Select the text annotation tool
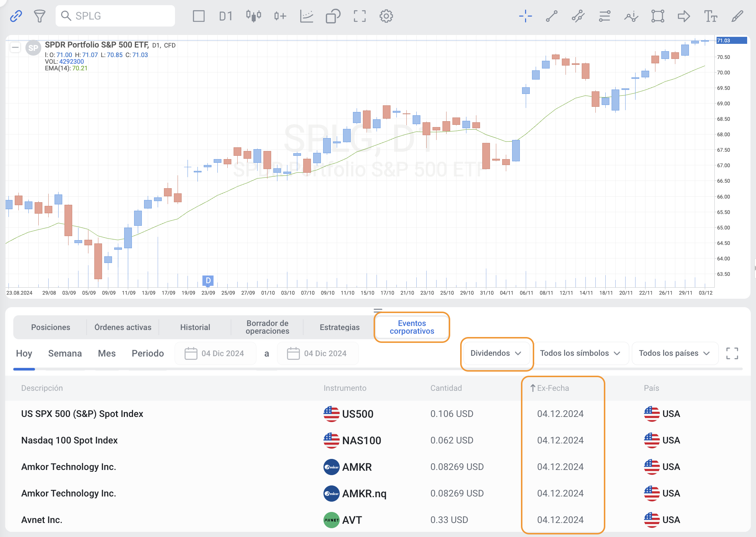 click(710, 16)
